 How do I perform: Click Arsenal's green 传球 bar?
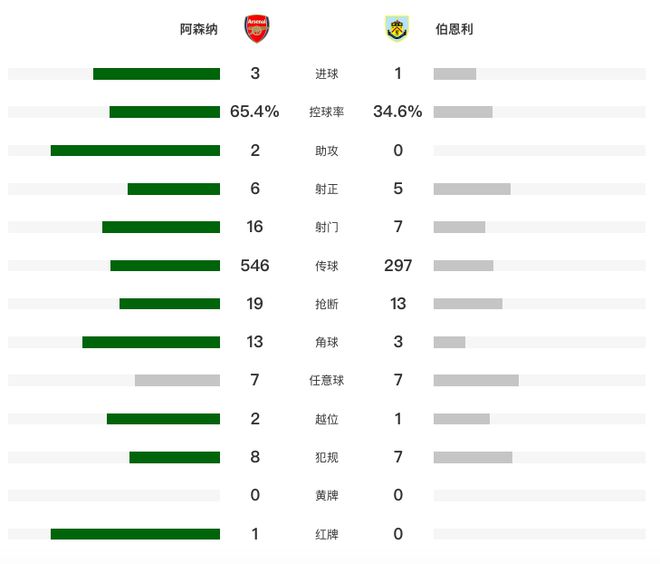click(x=165, y=266)
